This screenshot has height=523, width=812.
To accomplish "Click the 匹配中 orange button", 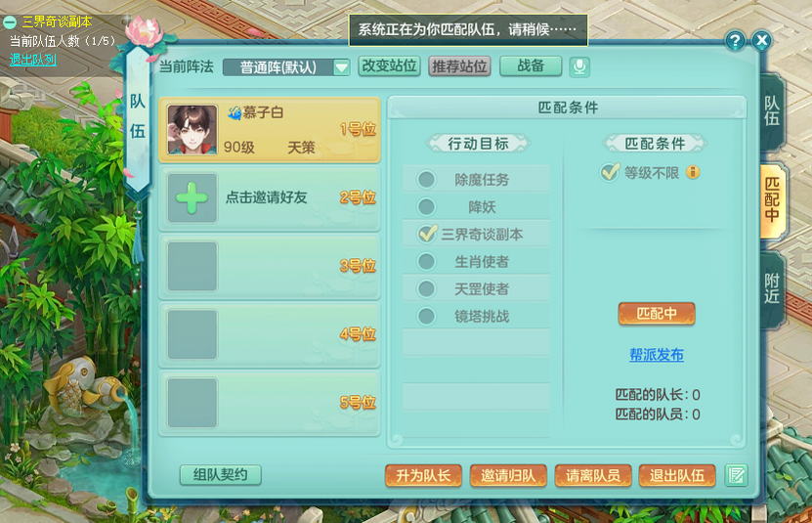I will coord(656,314).
